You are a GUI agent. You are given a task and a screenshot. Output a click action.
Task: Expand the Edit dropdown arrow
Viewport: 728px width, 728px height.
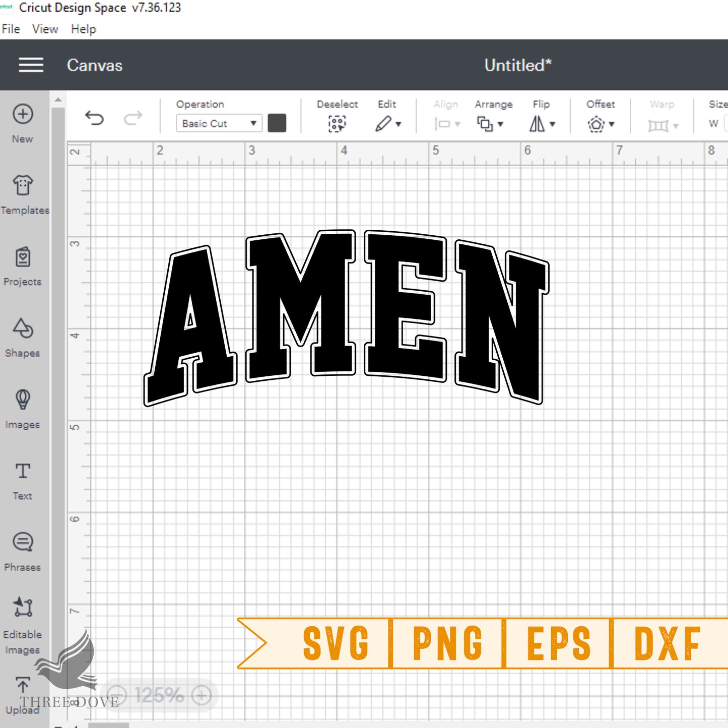pyautogui.click(x=399, y=124)
